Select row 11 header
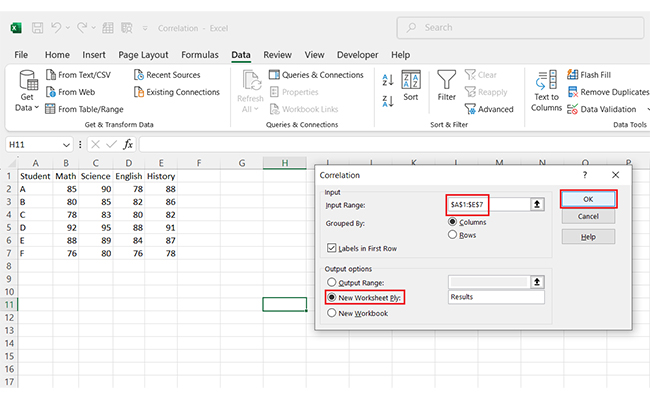The image size is (650, 399). (9, 305)
